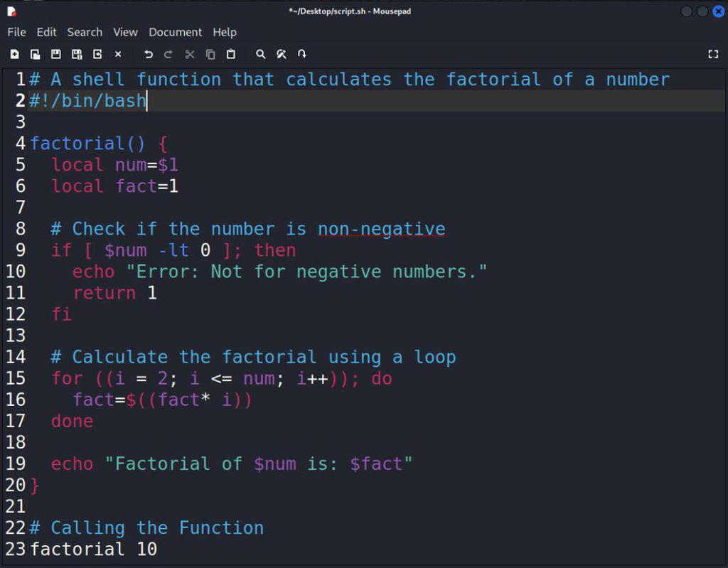
Task: Click the Cut scissors icon
Action: coord(189,54)
